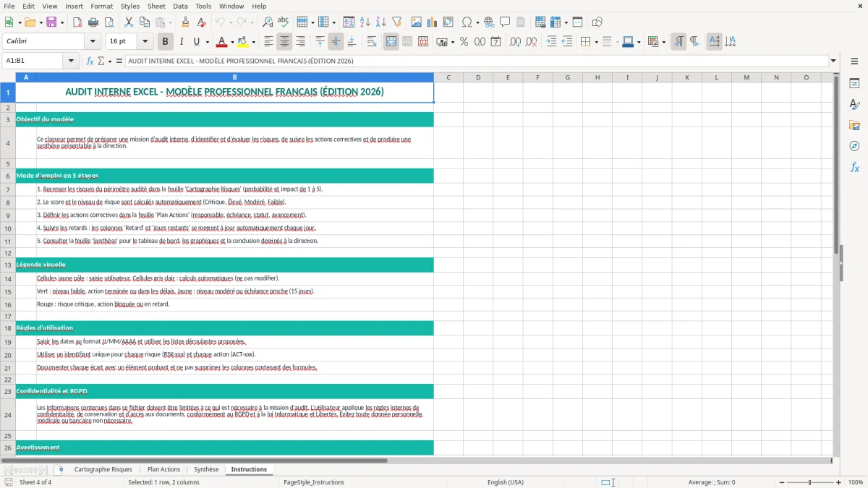Screen dimensions: 868x488
Task: Click the PageStyle_Instructions status field
Action: pyautogui.click(x=314, y=482)
